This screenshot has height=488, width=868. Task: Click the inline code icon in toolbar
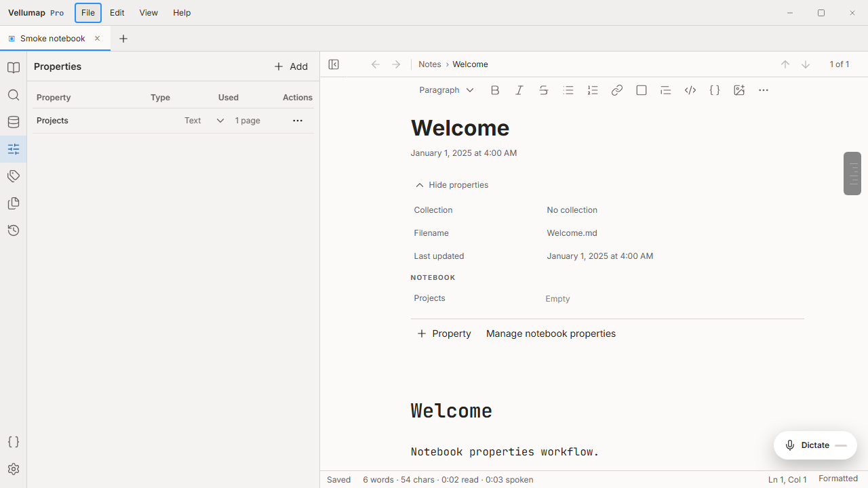690,90
